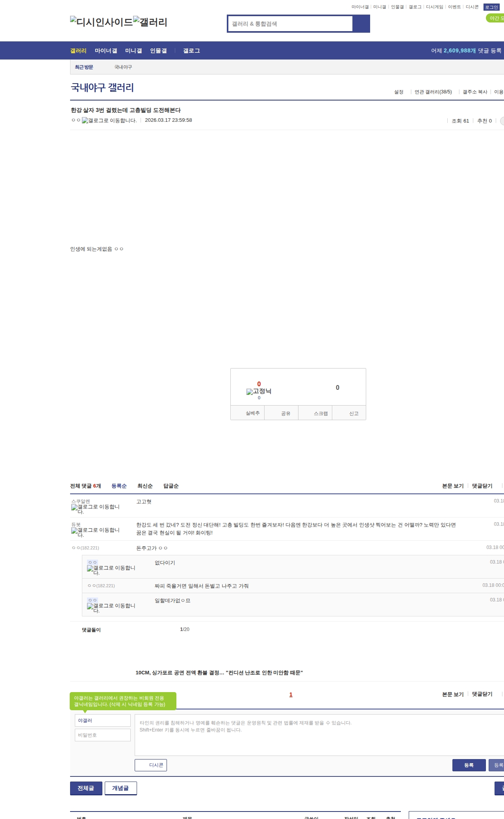
Task: Click the 갤러리 logo image
Action: (150, 22)
